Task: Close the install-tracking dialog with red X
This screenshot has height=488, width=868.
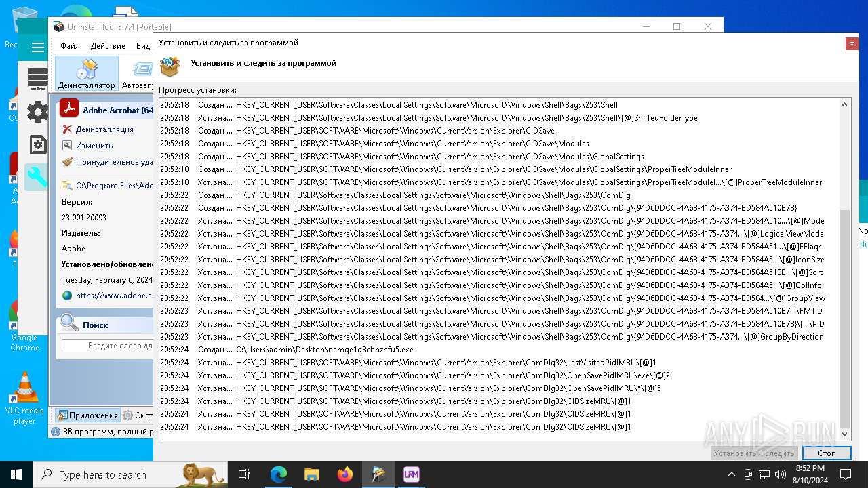Action: click(852, 43)
